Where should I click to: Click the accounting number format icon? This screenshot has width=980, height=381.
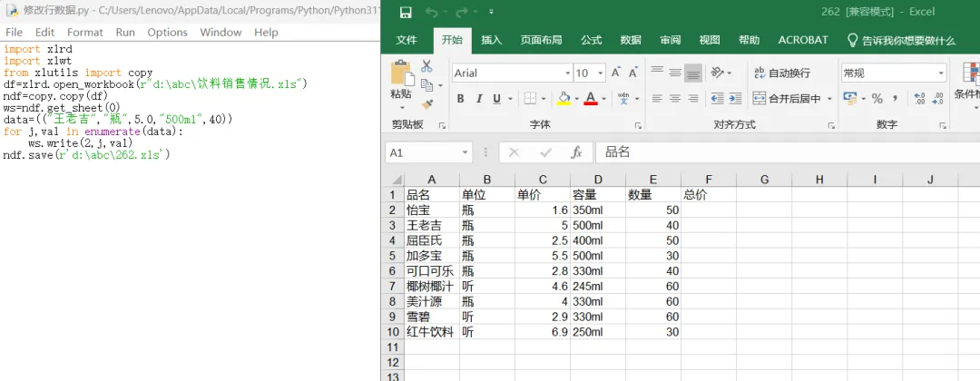[850, 99]
